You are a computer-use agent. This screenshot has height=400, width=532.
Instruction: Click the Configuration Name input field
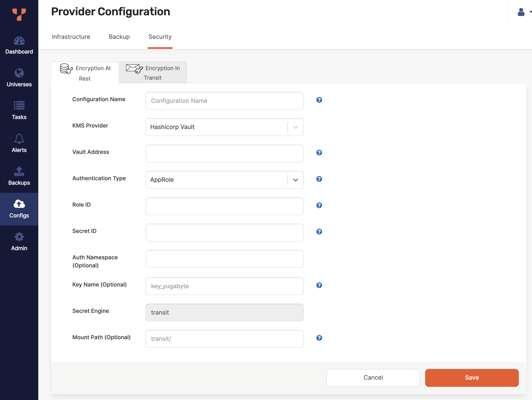tap(224, 100)
